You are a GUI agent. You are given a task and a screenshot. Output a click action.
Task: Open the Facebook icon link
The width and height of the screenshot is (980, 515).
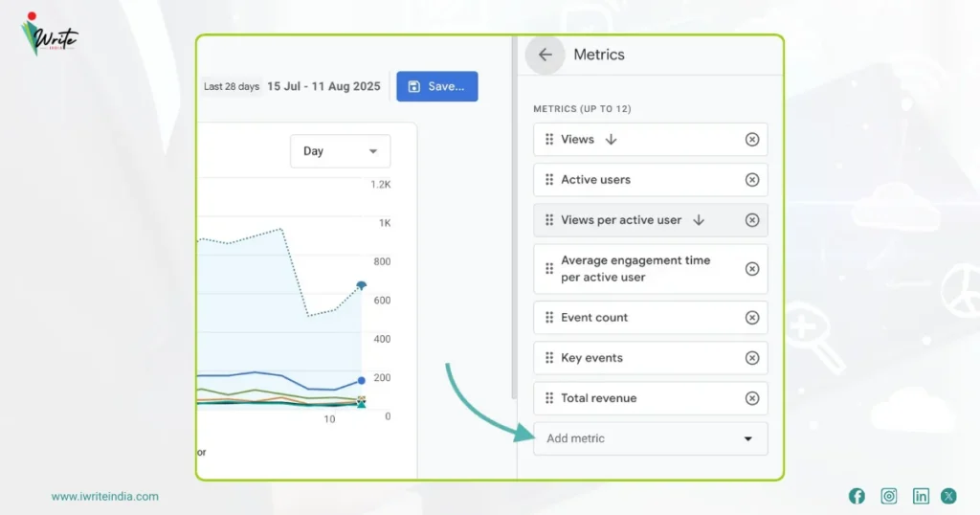point(857,496)
